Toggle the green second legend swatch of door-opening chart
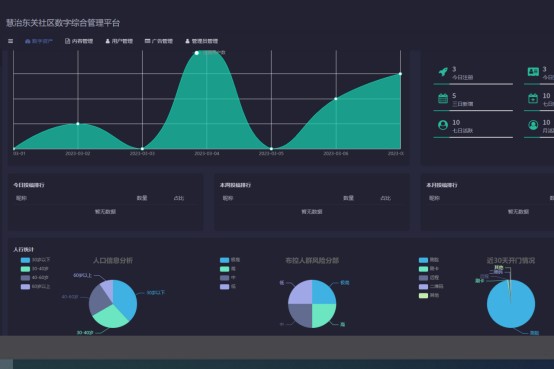 pyautogui.click(x=423, y=269)
